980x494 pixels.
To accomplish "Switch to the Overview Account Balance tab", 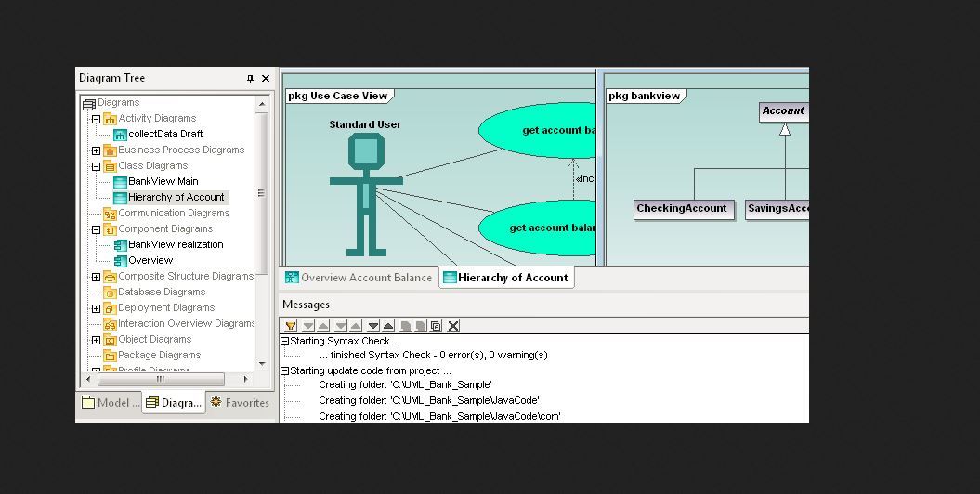I will click(x=359, y=278).
